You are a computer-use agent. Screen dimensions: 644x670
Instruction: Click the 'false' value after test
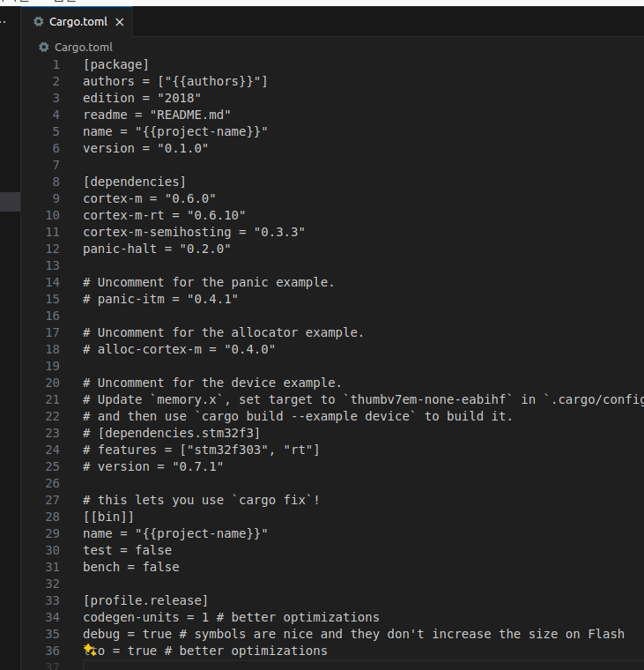(153, 550)
